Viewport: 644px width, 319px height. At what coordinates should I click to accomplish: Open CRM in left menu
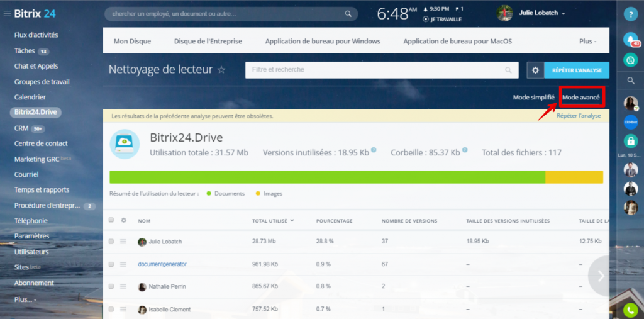21,128
